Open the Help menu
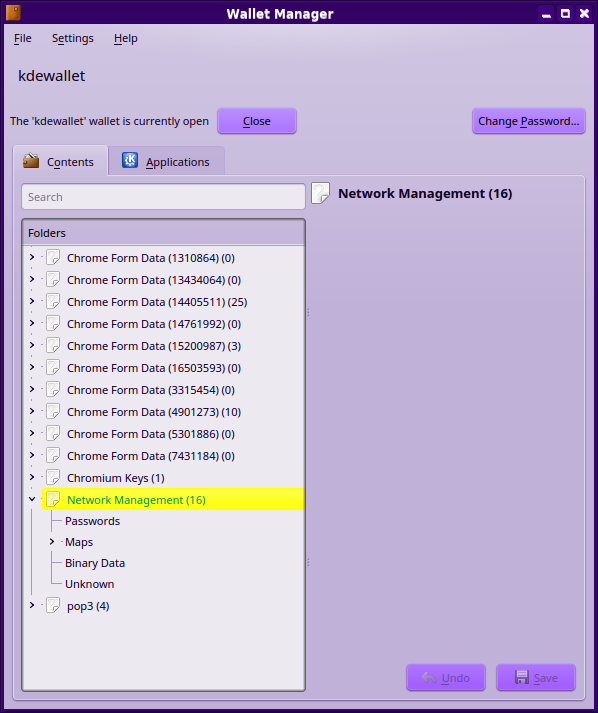This screenshot has width=598, height=713. tap(126, 38)
